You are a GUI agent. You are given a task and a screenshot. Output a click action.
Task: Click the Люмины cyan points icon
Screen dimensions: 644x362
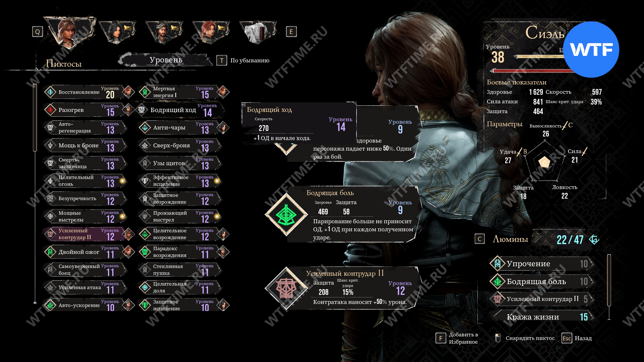[594, 239]
